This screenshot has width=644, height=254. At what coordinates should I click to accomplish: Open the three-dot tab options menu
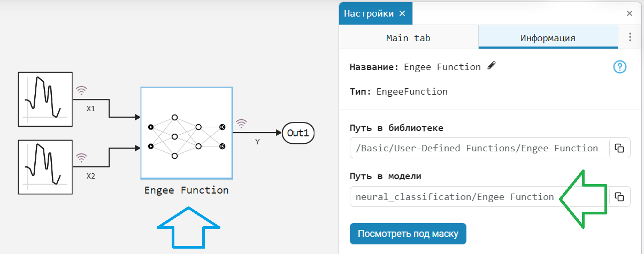coord(630,38)
